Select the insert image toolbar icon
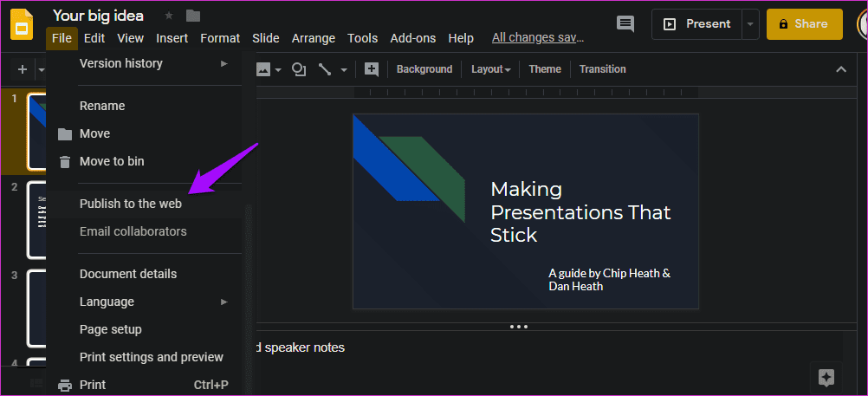Image resolution: width=868 pixels, height=396 pixels. (x=263, y=69)
